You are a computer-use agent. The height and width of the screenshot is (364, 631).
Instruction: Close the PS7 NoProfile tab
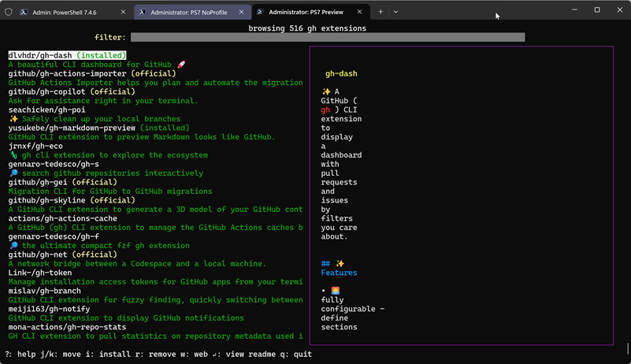242,12
